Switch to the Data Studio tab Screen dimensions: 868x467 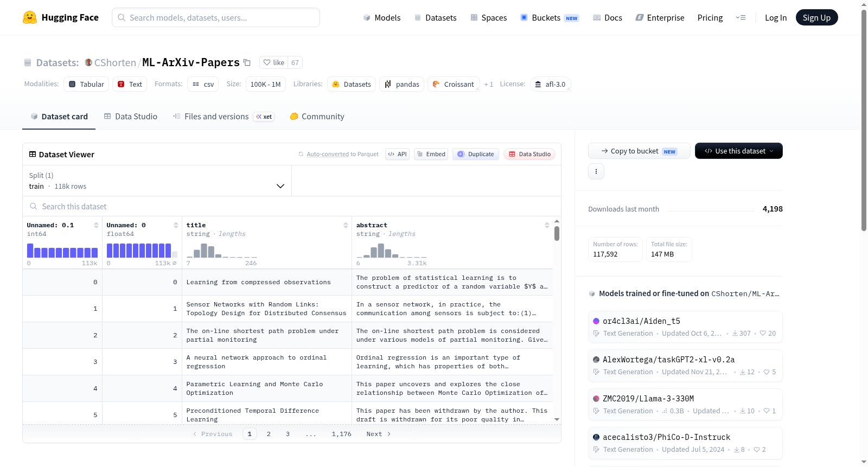[131, 116]
